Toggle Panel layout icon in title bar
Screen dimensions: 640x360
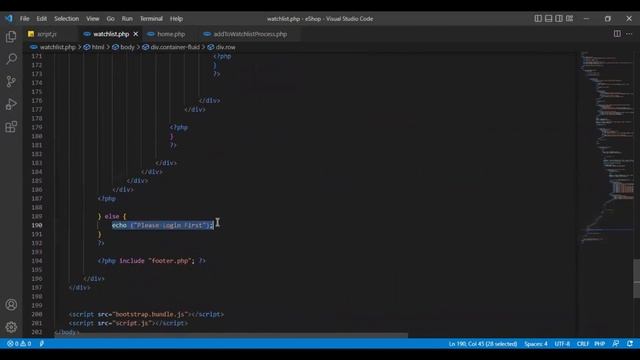[549, 18]
